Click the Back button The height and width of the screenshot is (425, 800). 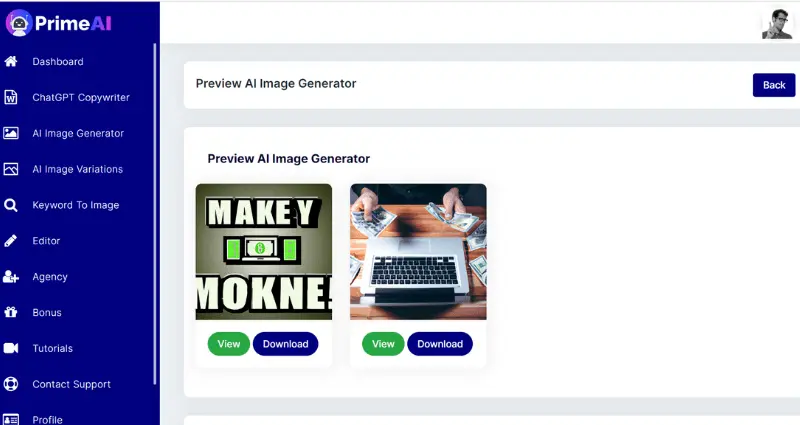pos(773,85)
